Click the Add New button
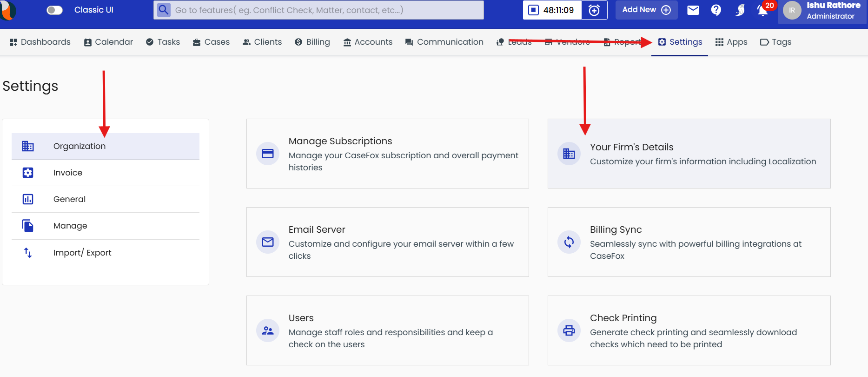 tap(646, 10)
